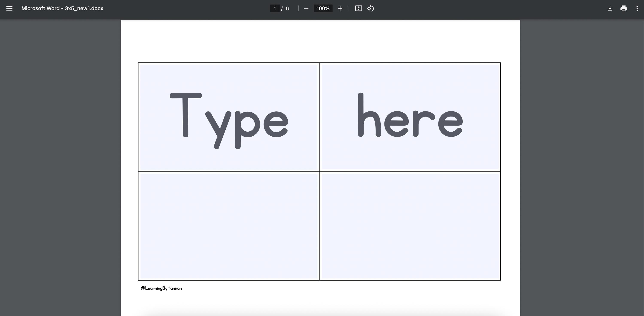Click the @LearningByHannah watermark text

point(161,288)
